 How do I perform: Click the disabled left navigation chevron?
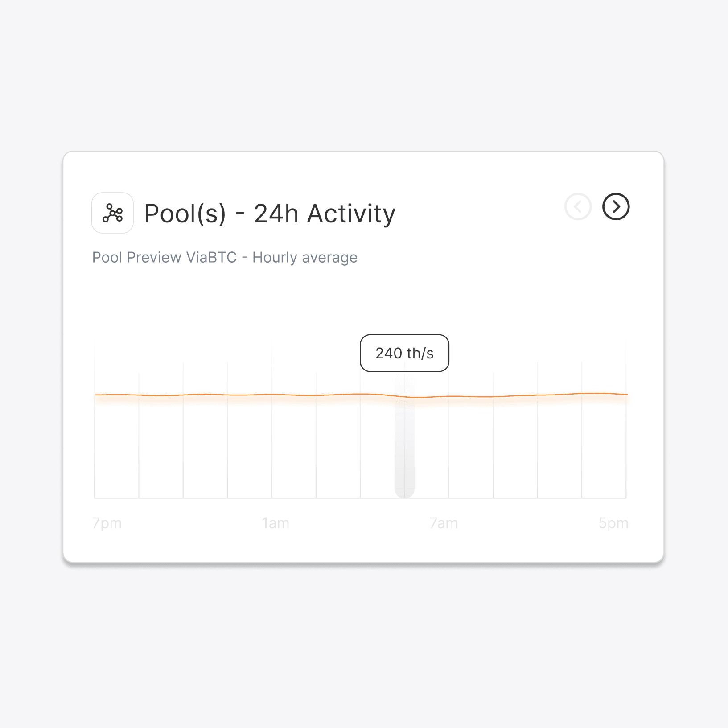coord(578,207)
